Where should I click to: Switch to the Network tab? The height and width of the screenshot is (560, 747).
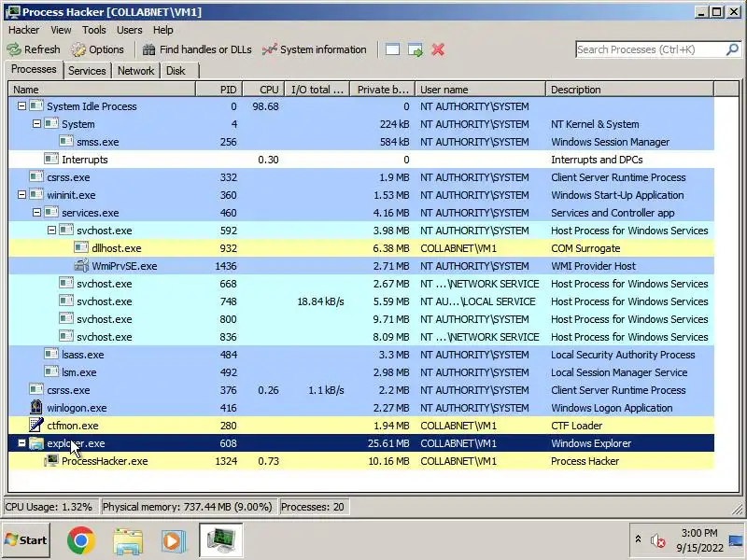coord(135,71)
